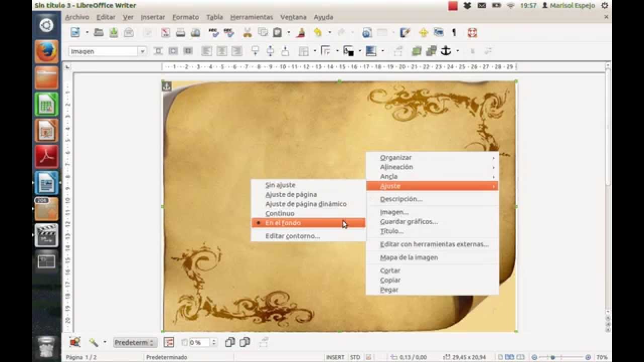The width and height of the screenshot is (644, 362).
Task: Align the image left in the image toolbar
Action: pyautogui.click(x=207, y=51)
